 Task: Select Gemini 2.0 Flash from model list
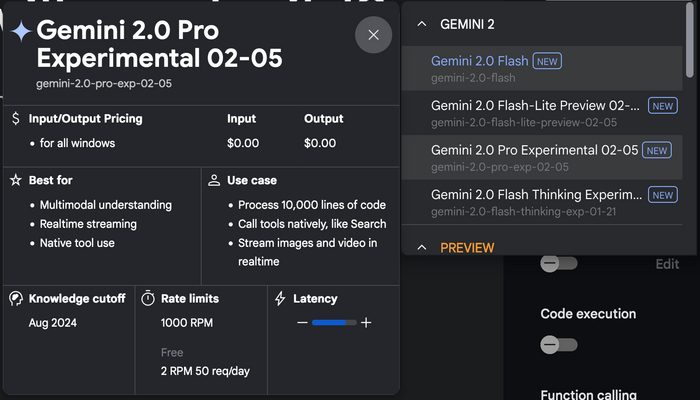(480, 61)
